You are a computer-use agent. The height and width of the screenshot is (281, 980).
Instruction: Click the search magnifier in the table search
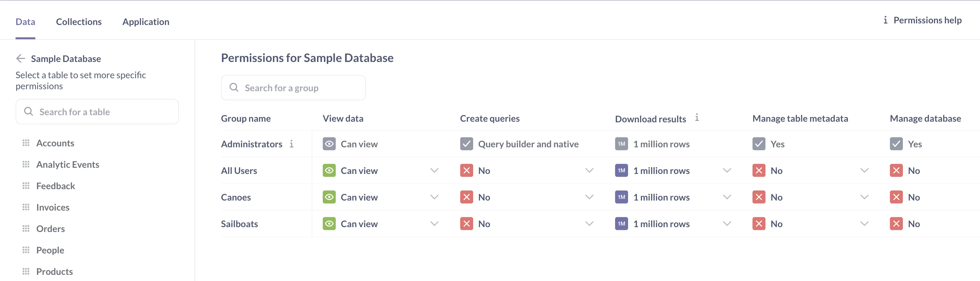click(x=29, y=111)
